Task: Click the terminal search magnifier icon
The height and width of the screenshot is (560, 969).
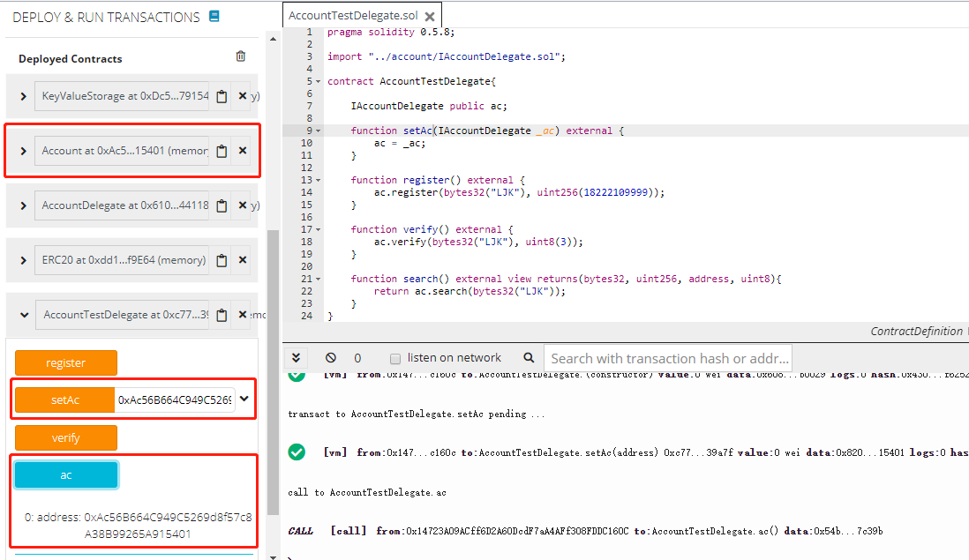Action: pyautogui.click(x=529, y=357)
